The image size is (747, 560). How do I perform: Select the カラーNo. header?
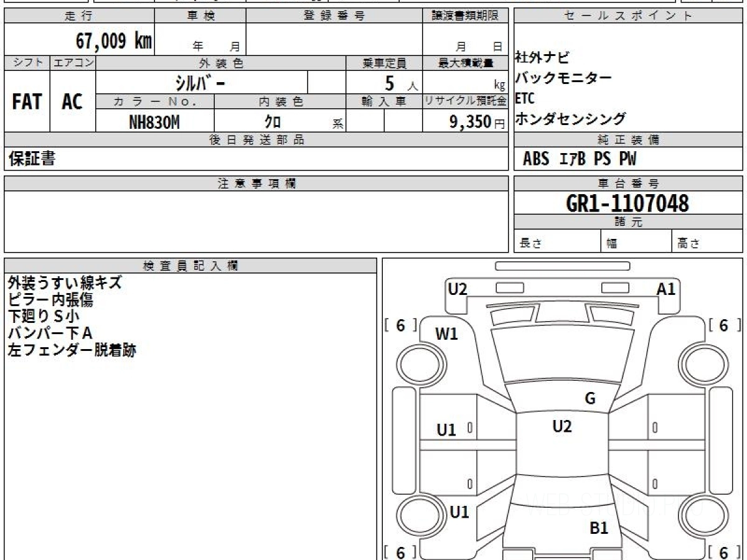coord(155,101)
